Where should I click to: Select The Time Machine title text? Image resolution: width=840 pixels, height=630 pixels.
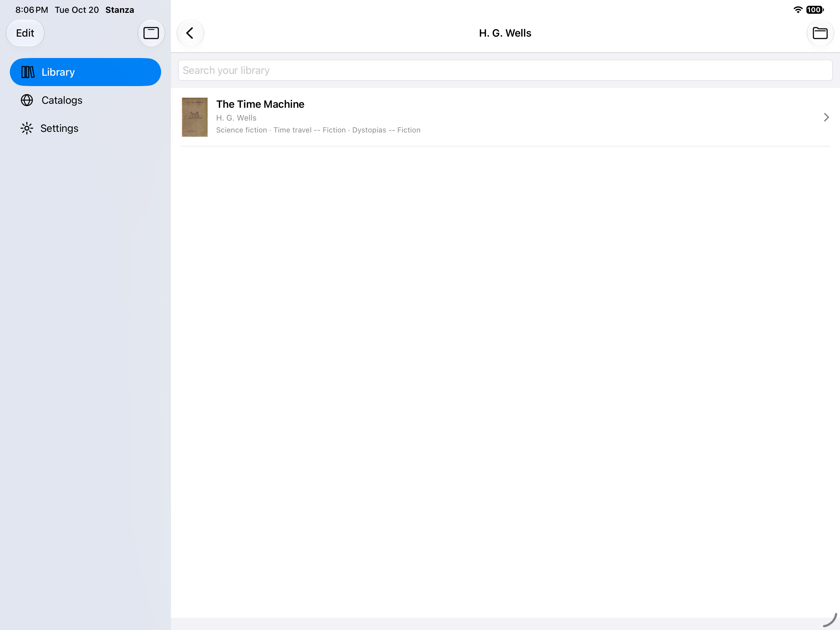pyautogui.click(x=260, y=104)
